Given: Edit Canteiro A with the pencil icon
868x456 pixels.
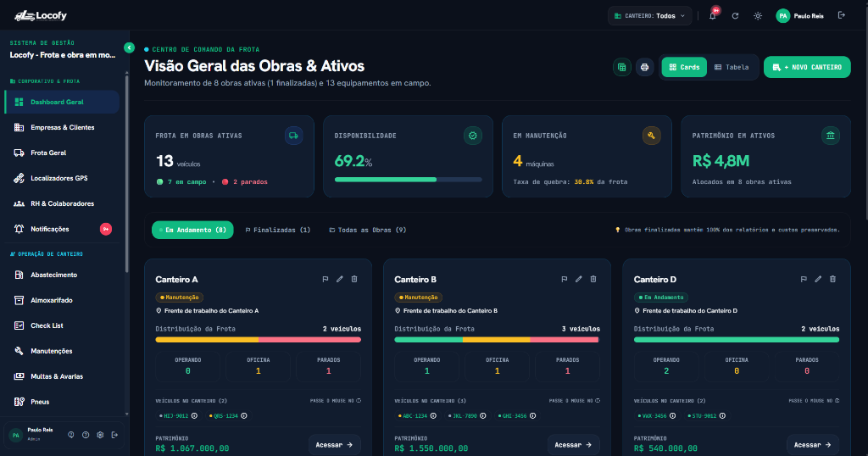Looking at the screenshot, I should pos(340,280).
